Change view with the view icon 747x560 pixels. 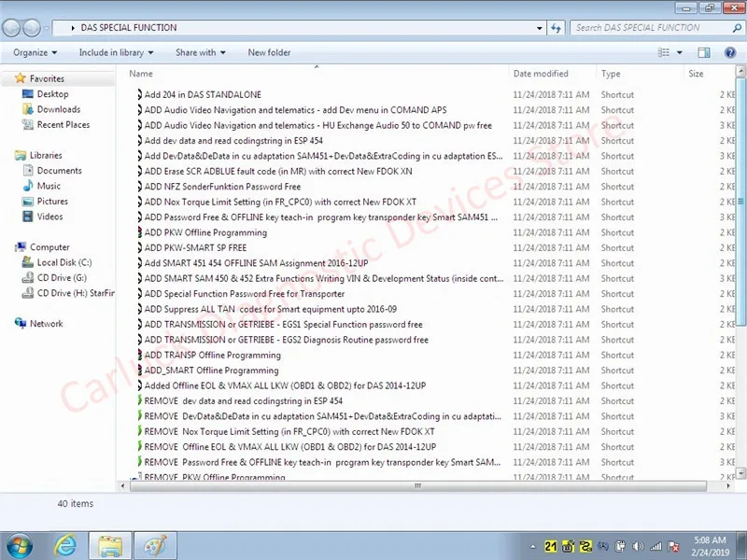tap(663, 52)
